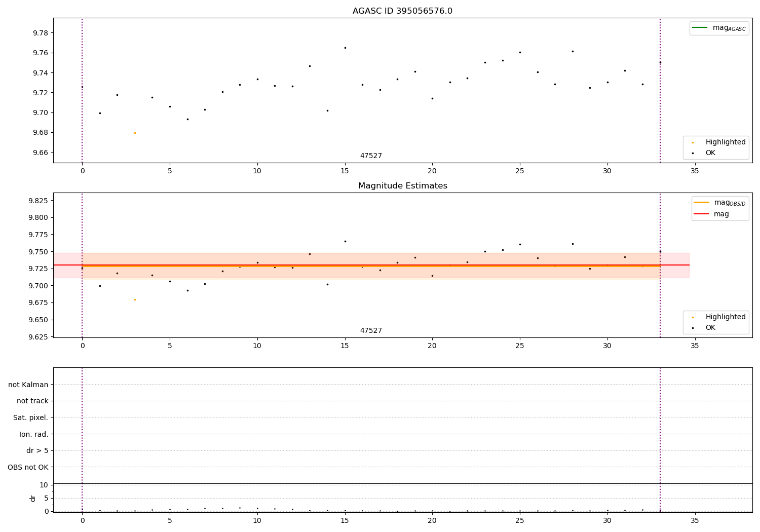Click the x-axis tick 15 under top plot

click(345, 171)
